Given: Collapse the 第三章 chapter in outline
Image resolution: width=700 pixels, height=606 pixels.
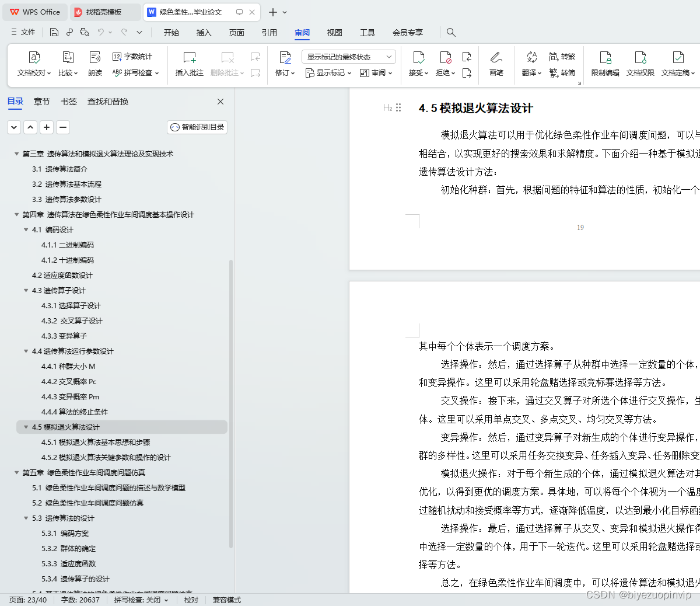Looking at the screenshot, I should [17, 154].
